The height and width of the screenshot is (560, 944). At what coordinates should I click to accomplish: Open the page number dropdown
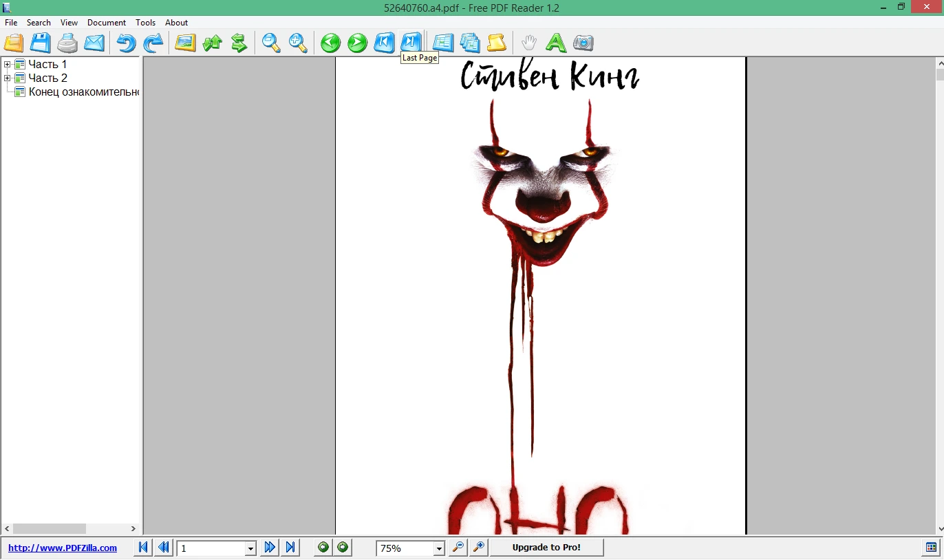coord(250,548)
